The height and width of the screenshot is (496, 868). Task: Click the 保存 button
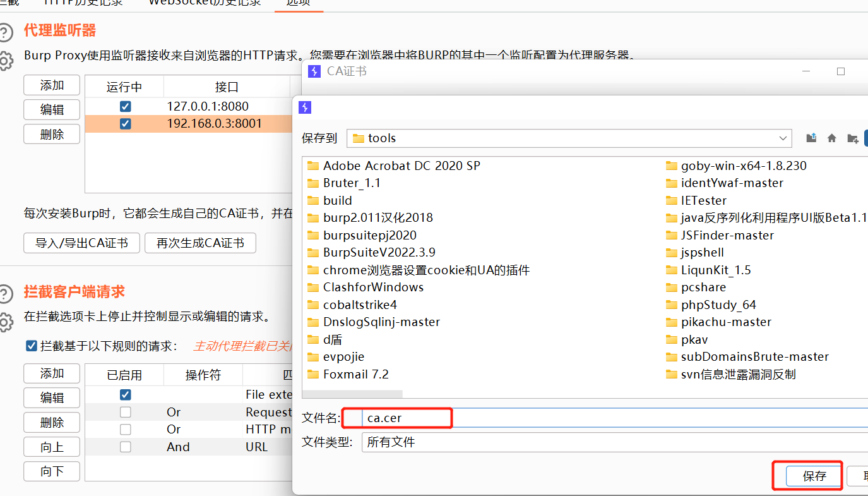814,476
